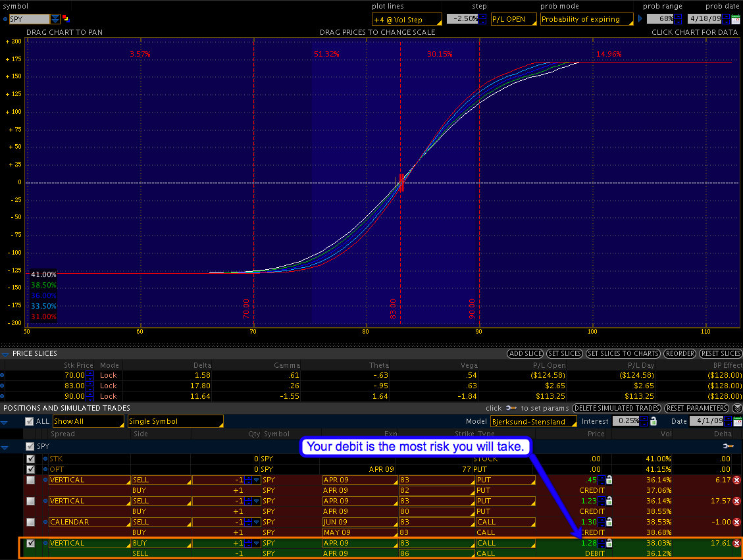Image resolution: width=743 pixels, height=560 pixels.
Task: Enable the CALENDAR spread checkbox
Action: point(30,522)
